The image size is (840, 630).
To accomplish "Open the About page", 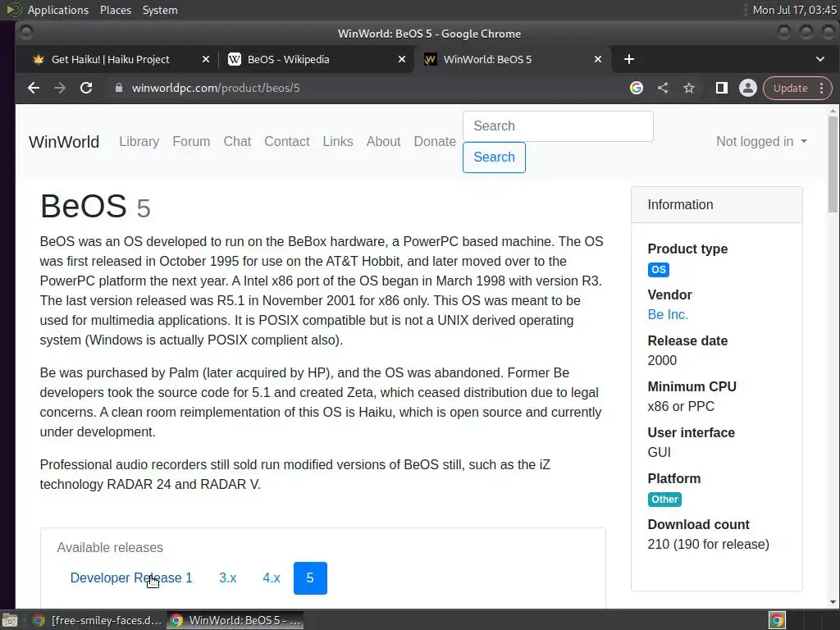I will tap(383, 141).
